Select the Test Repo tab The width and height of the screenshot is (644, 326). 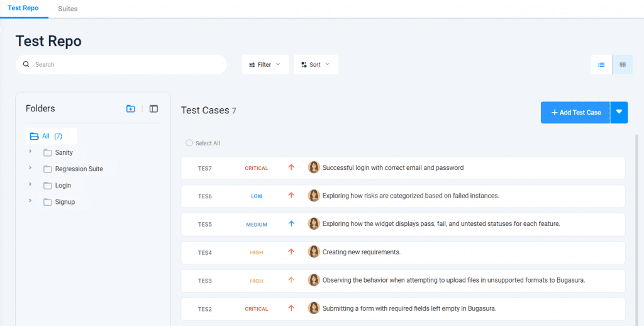[x=23, y=9]
